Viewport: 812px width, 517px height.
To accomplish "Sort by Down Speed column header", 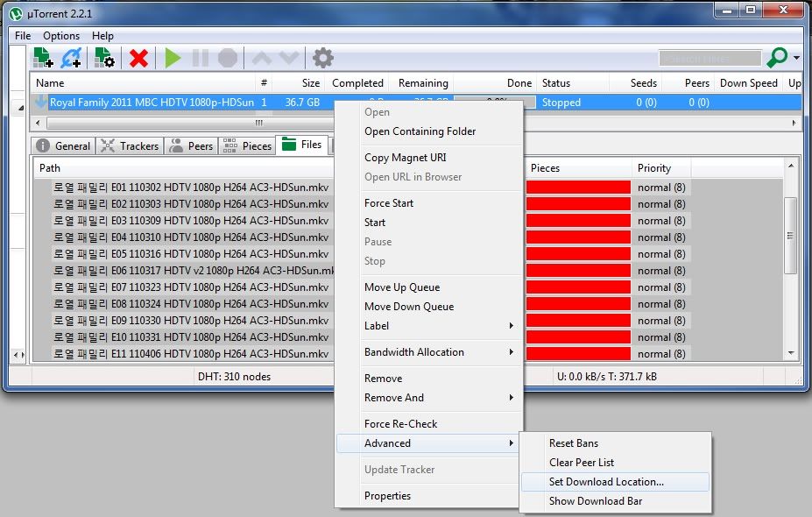I will 749,83.
